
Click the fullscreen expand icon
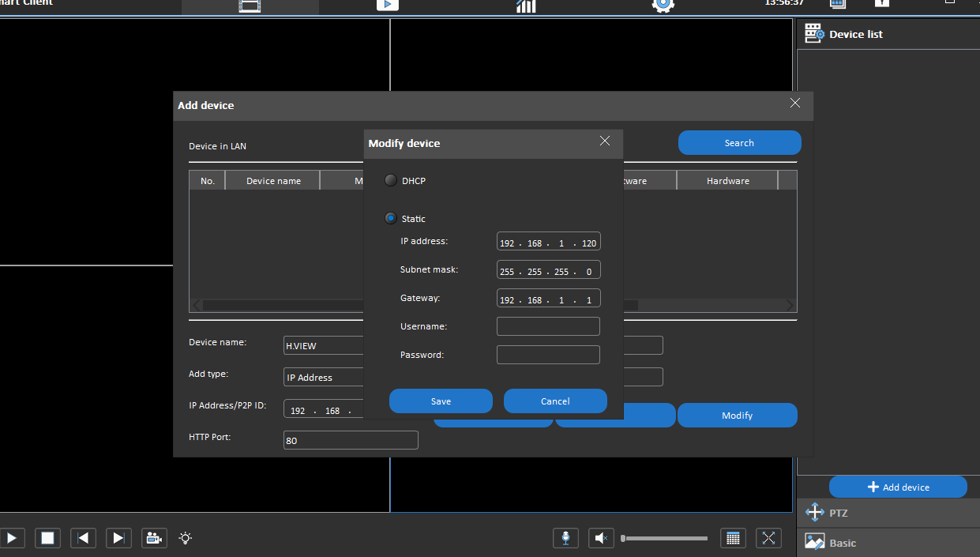[768, 538]
